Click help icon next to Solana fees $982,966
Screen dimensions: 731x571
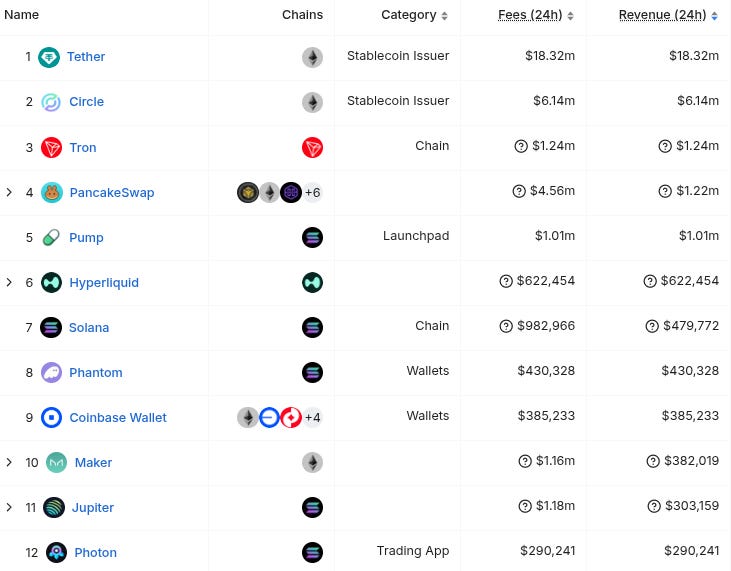tap(506, 326)
